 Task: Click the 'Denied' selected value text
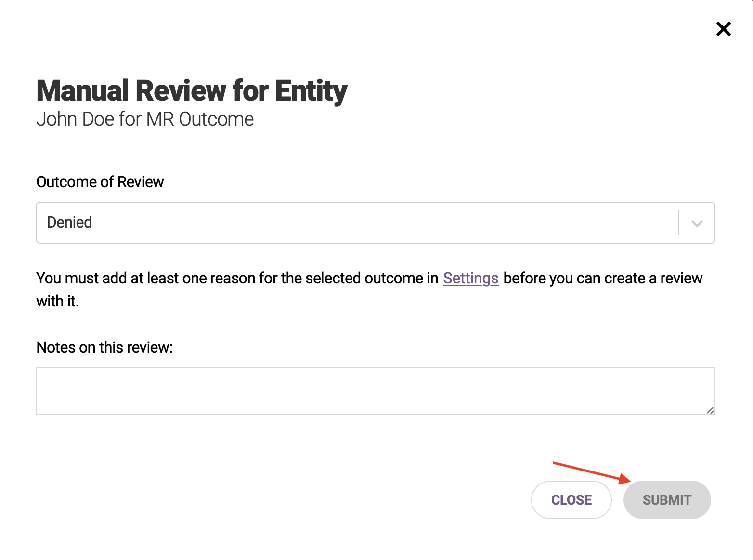pyautogui.click(x=69, y=222)
